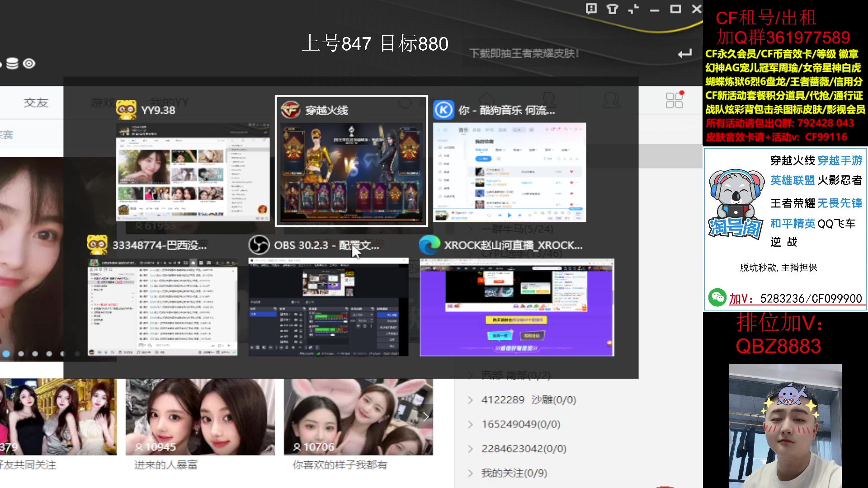Click the Edge browser icon in switcher
This screenshot has height=488, width=868.
pyautogui.click(x=429, y=245)
